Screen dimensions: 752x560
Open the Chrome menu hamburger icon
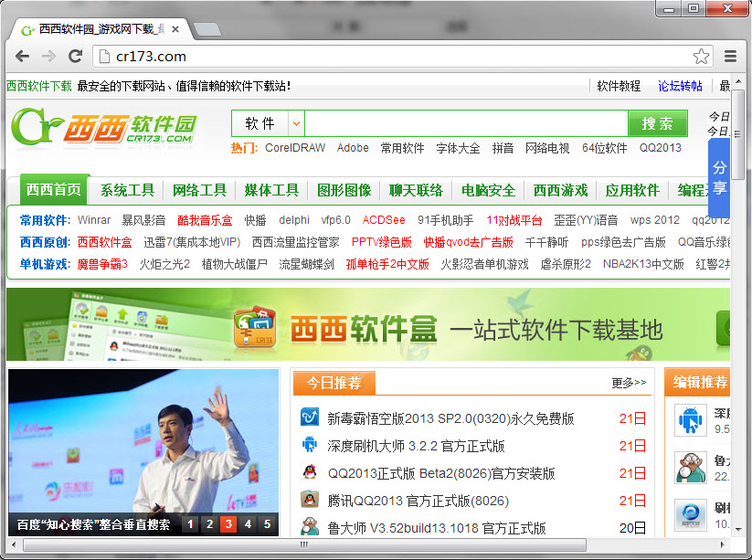point(730,57)
